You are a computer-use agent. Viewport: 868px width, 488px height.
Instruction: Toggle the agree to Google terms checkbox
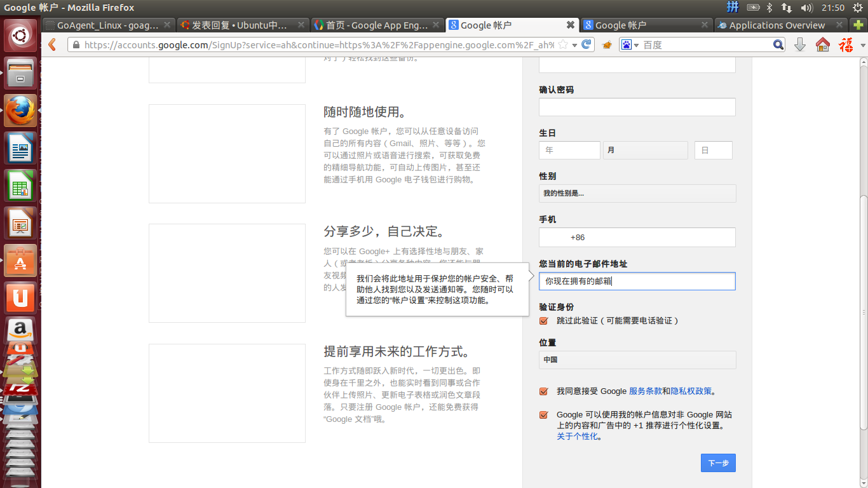[x=543, y=391]
